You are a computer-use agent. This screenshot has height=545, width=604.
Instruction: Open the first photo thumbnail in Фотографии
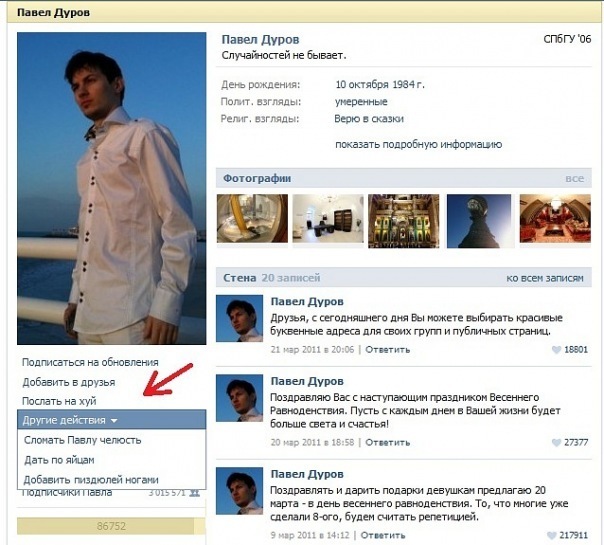coord(252,220)
